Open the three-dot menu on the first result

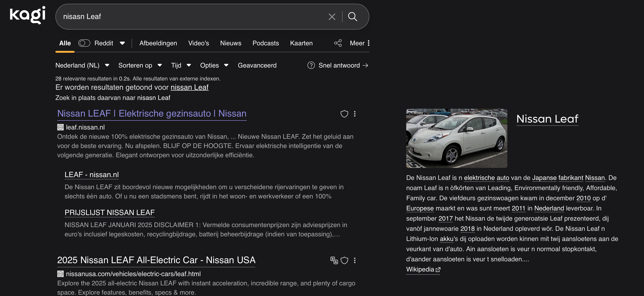[x=355, y=114]
